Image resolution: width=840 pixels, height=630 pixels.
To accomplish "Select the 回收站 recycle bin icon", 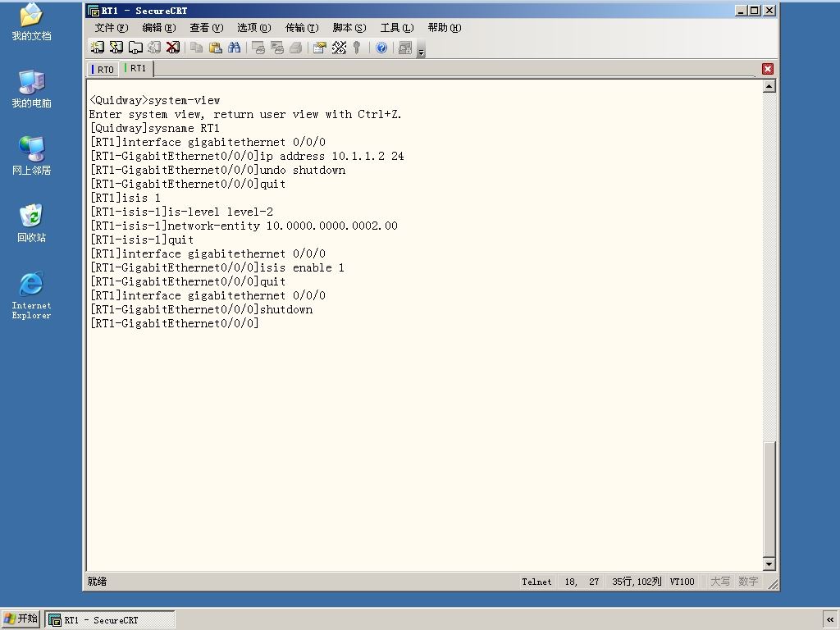I will pos(32,223).
